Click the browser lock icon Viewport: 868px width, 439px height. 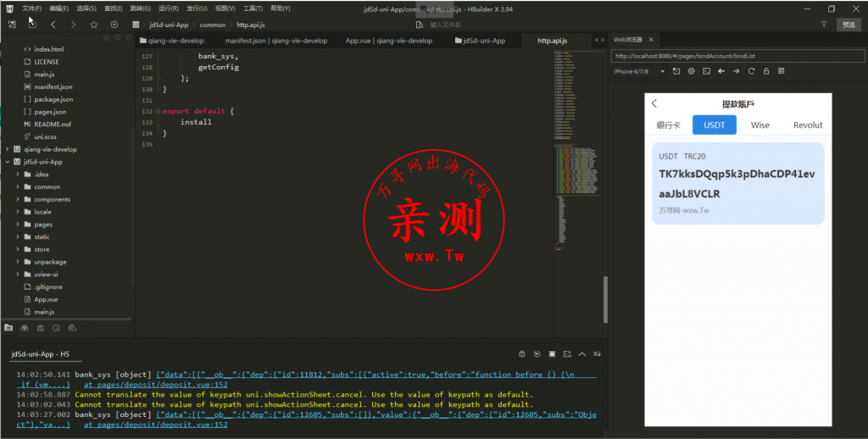765,71
